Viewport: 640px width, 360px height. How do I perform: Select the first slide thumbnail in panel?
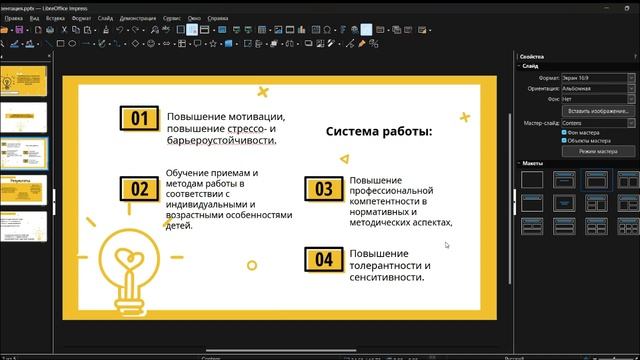tap(23, 81)
